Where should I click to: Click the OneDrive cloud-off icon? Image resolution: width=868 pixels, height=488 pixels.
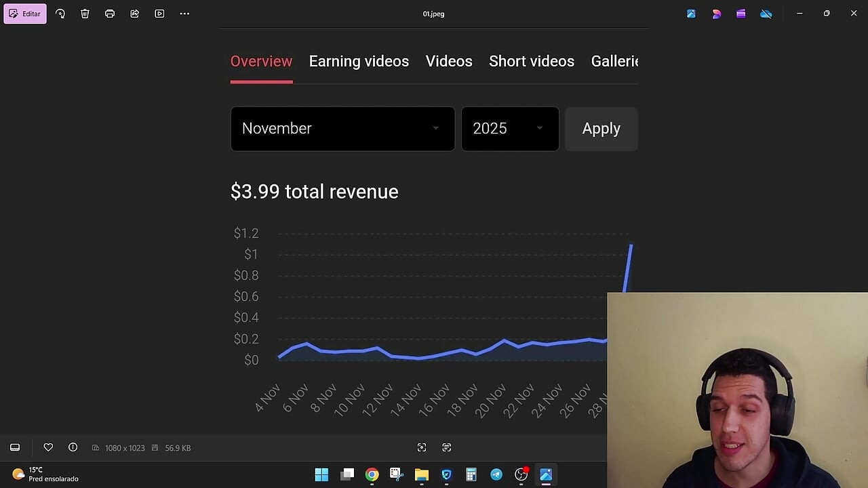point(766,14)
